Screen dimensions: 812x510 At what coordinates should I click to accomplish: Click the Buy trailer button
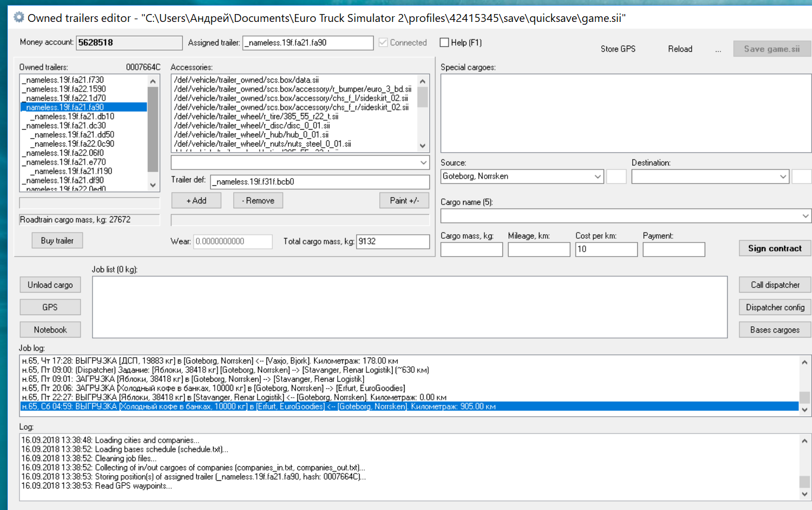point(57,240)
